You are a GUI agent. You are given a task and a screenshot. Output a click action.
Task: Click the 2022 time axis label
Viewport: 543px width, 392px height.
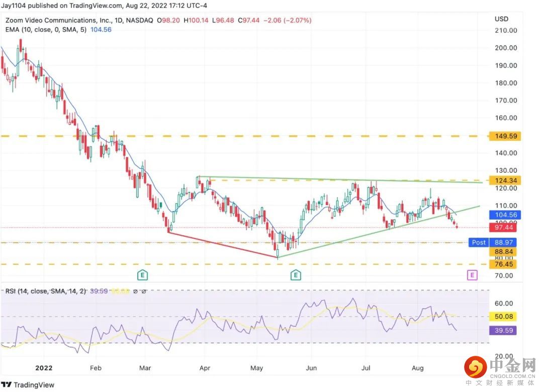(x=44, y=368)
